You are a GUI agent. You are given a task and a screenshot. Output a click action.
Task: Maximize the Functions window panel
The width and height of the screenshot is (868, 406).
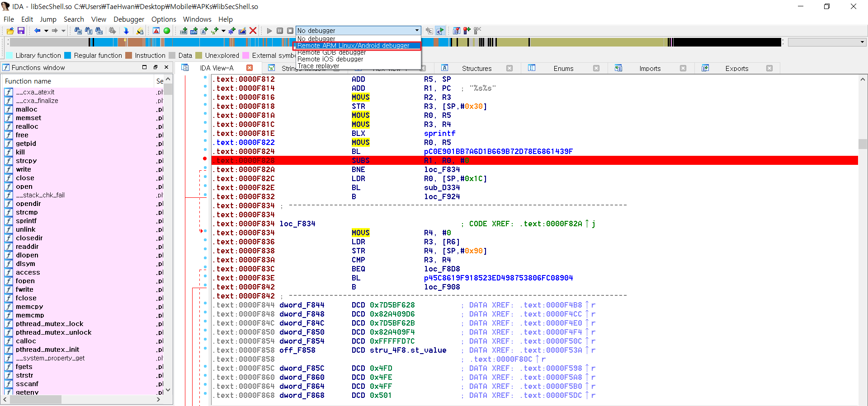145,67
